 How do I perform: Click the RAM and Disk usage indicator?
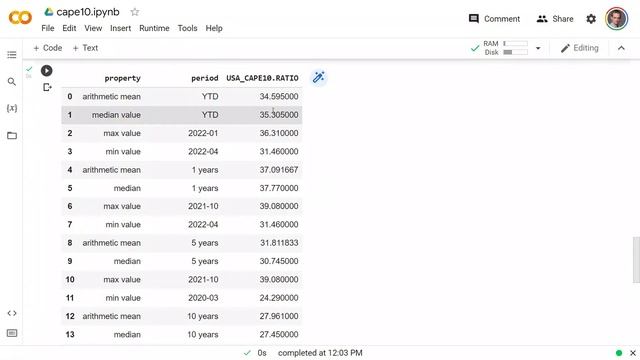click(506, 48)
